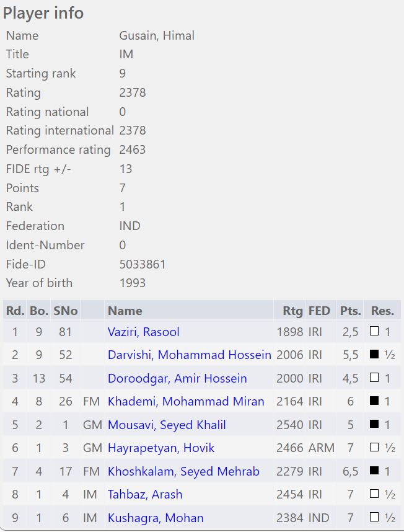Click the Res. column header
Viewport: 404px width, 532px height.
tap(382, 311)
